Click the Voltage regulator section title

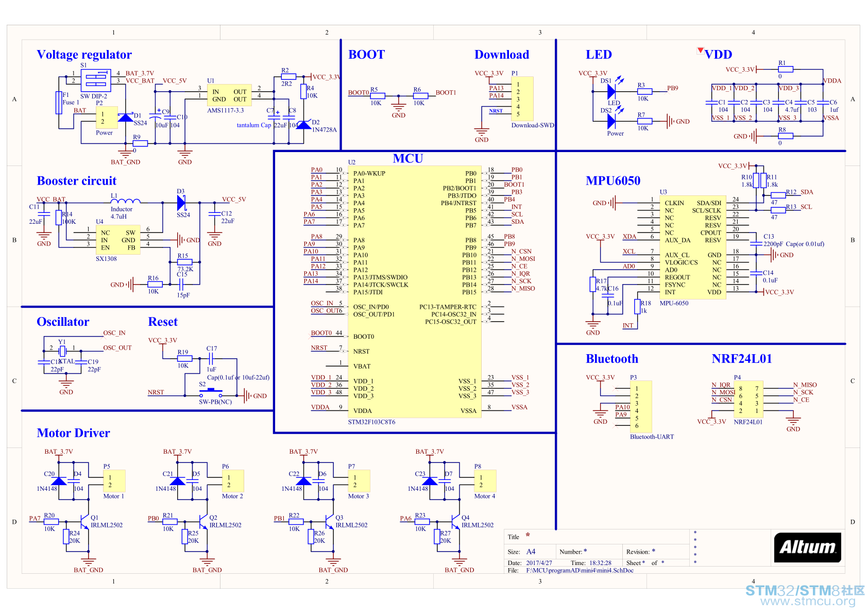click(x=84, y=55)
